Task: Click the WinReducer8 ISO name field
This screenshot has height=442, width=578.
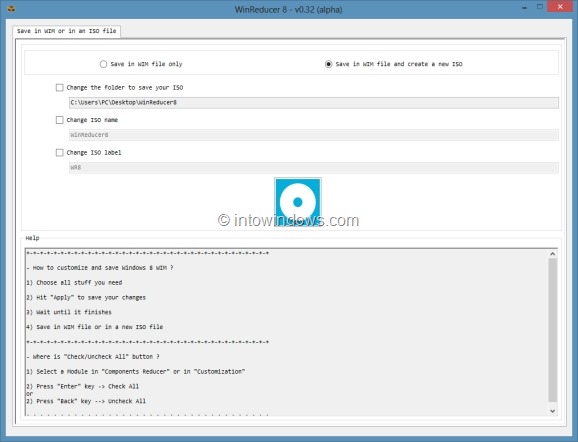Action: coord(314,135)
